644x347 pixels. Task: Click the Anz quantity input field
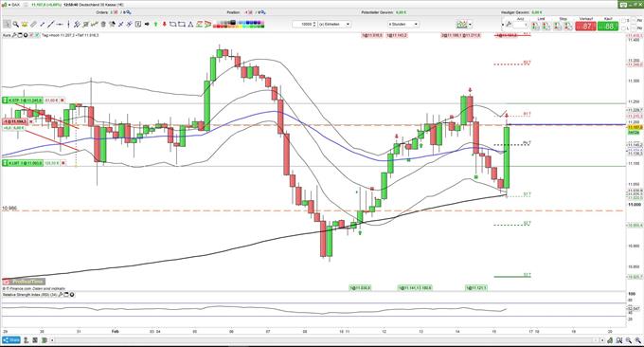pos(520,25)
